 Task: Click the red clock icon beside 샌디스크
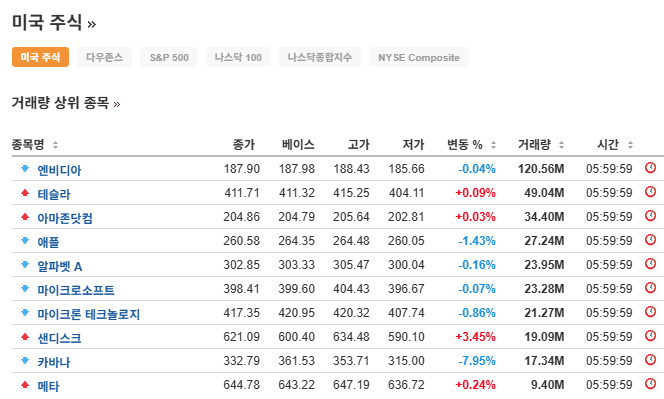[650, 336]
